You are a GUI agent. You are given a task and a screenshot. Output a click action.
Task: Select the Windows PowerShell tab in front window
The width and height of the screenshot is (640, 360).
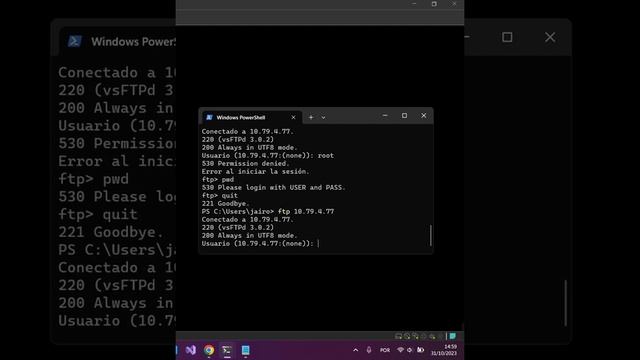[252, 118]
